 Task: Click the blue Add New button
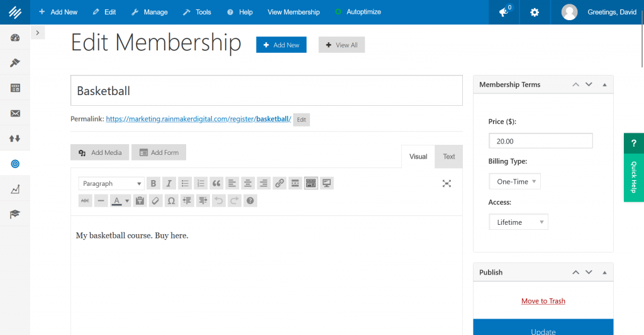tap(281, 45)
